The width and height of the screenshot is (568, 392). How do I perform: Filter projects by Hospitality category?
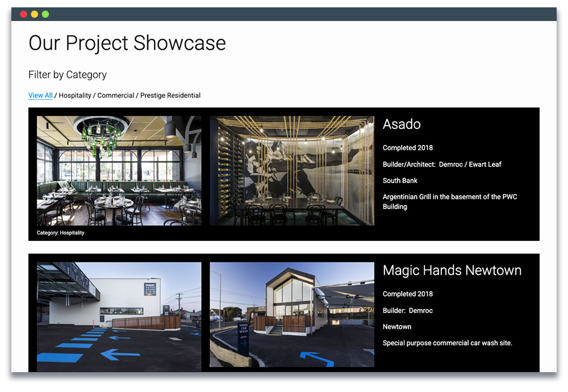click(75, 95)
